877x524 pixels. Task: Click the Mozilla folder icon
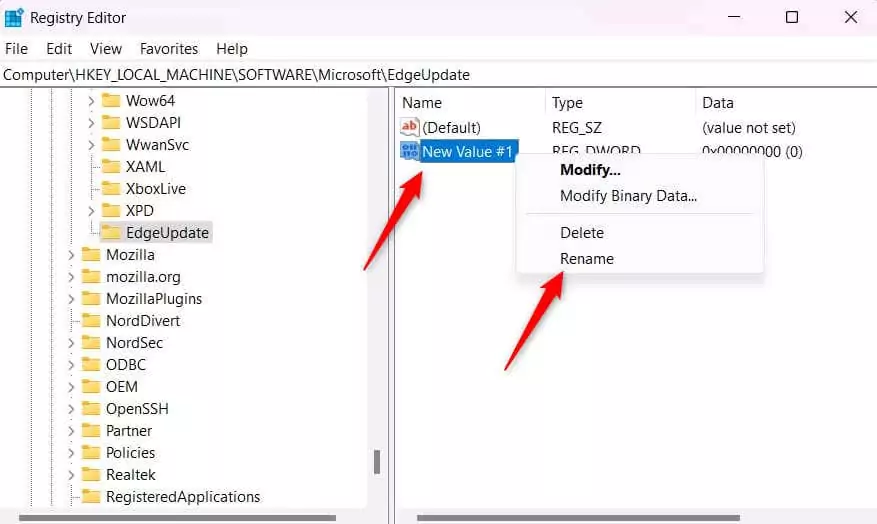91,255
